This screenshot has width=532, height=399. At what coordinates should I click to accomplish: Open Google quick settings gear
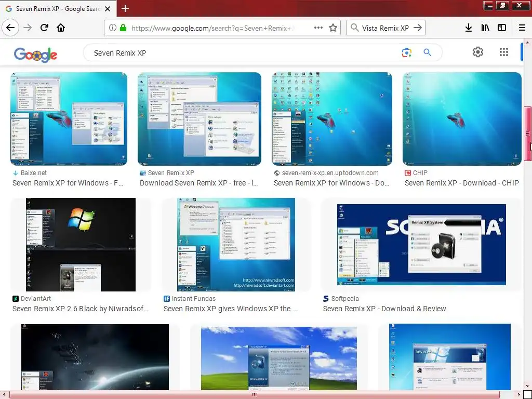pos(478,52)
